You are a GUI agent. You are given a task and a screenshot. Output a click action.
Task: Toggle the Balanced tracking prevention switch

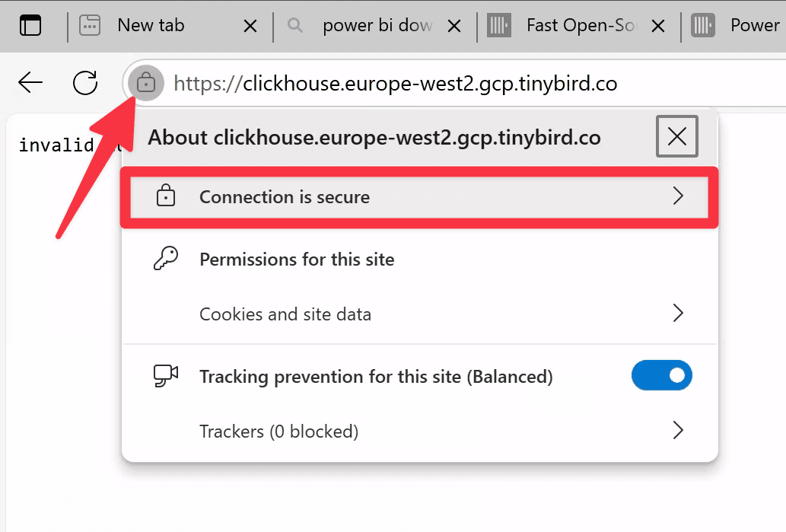[x=661, y=375]
